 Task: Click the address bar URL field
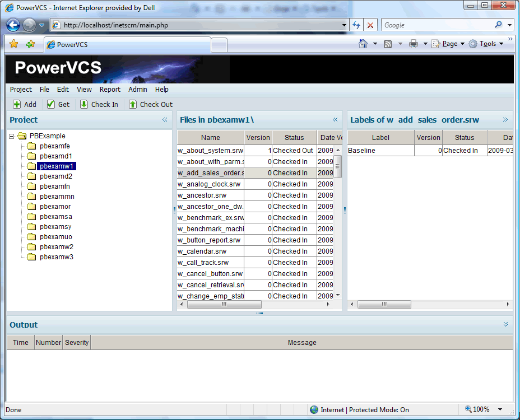coord(199,25)
